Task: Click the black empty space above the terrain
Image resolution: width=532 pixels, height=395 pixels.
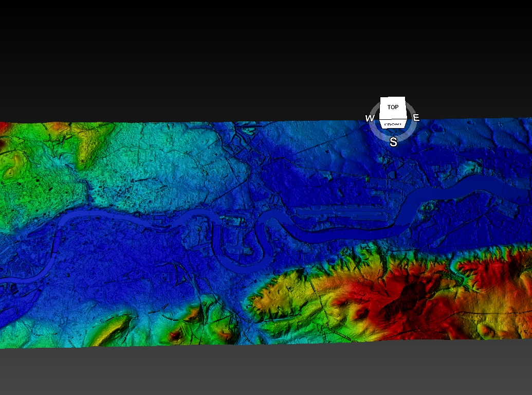Action: pyautogui.click(x=206, y=51)
